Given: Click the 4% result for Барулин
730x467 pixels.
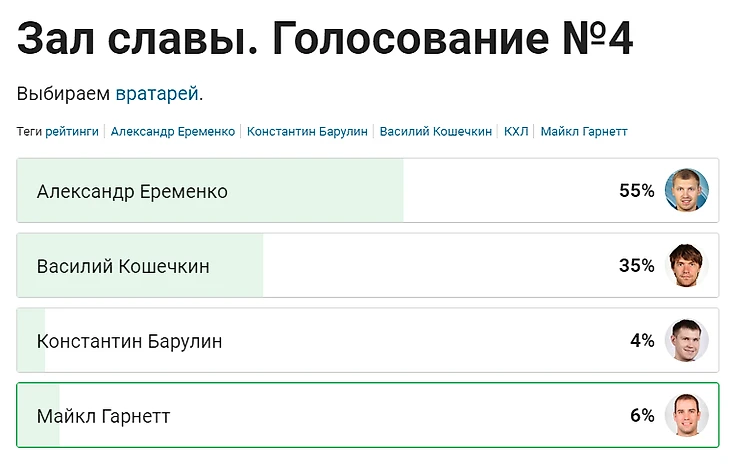Looking at the screenshot, I should point(642,341).
